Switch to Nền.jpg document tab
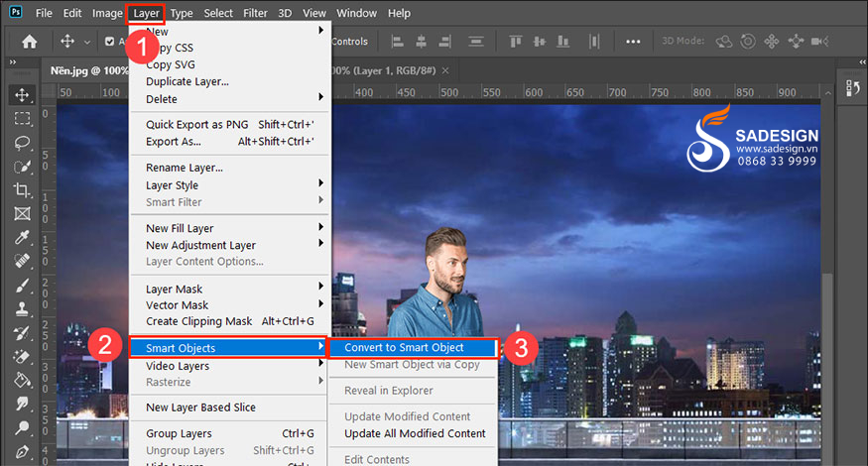The width and height of the screenshot is (868, 466). (x=88, y=70)
